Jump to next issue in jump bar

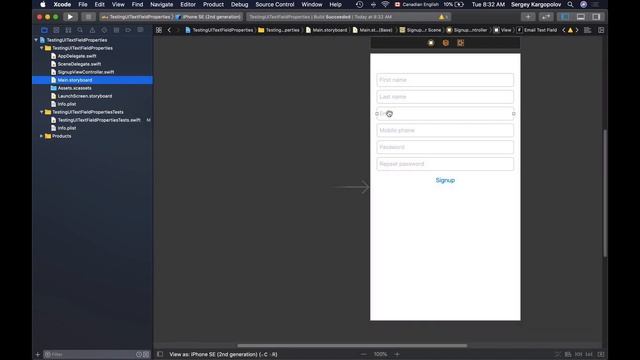tap(577, 30)
